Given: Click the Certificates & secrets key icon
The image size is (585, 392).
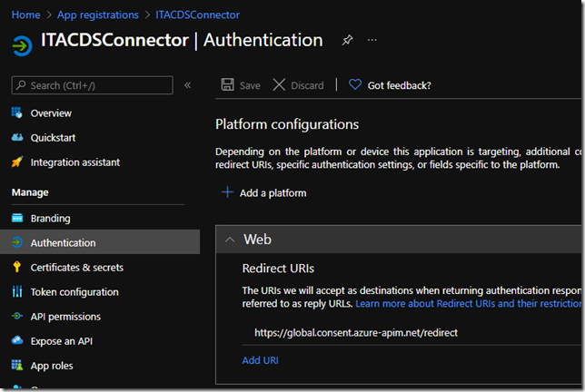Looking at the screenshot, I should pos(16,267).
